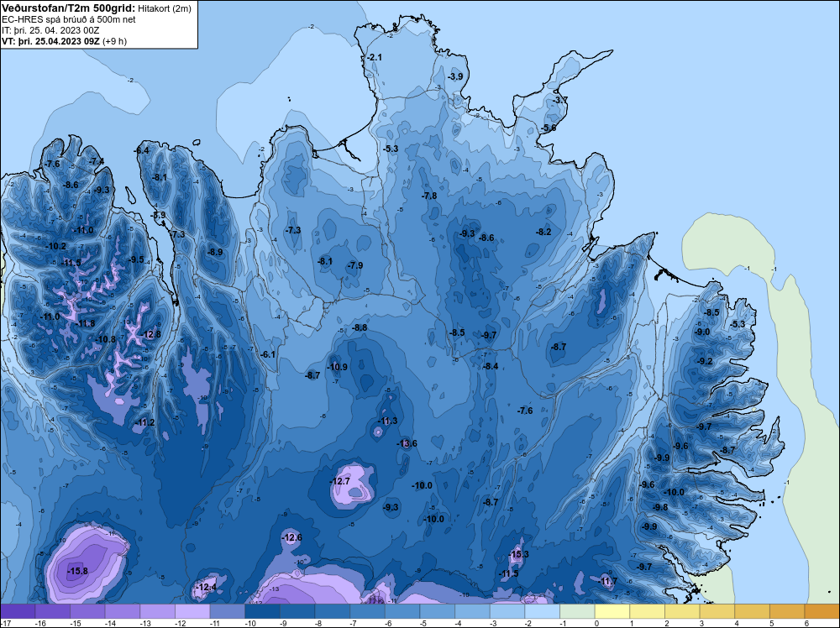Choose the legend swatch between -10 and -9

pos(262,611)
